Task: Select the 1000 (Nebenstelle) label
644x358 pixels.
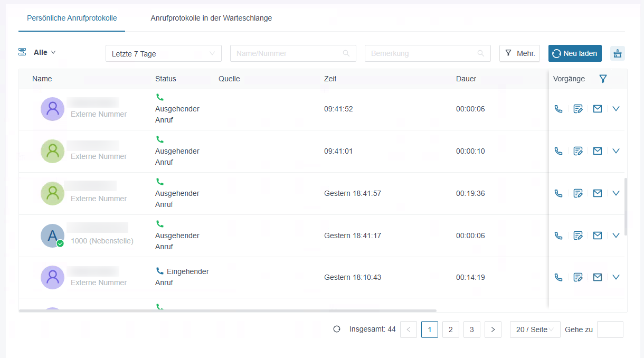Action: pyautogui.click(x=102, y=241)
